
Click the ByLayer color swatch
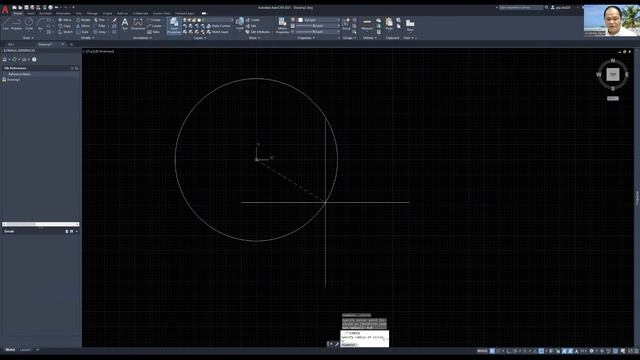(301, 20)
